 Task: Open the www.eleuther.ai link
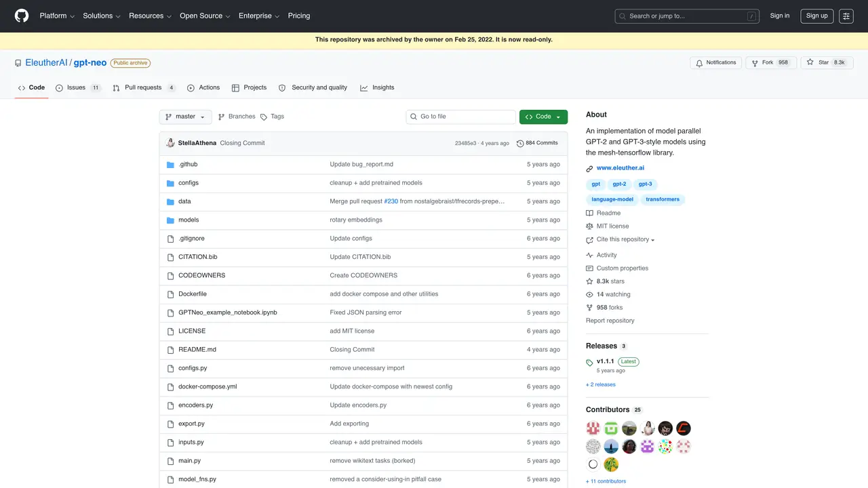coord(620,168)
